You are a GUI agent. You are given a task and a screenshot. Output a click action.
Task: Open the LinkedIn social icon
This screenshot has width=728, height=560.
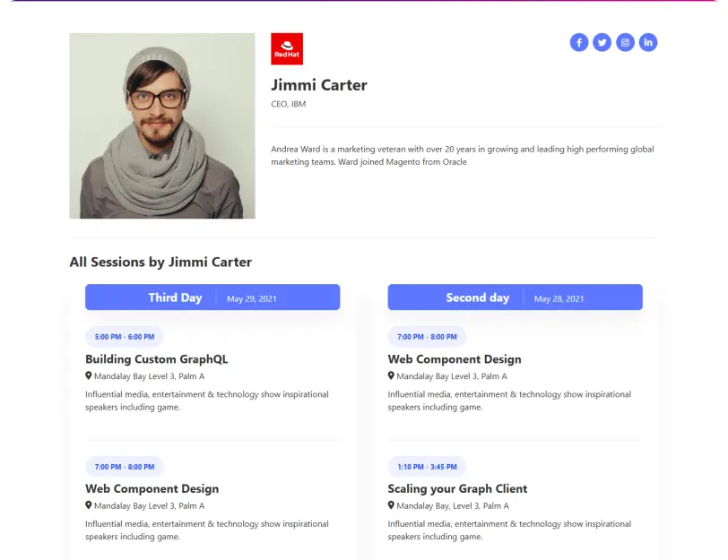coord(648,42)
